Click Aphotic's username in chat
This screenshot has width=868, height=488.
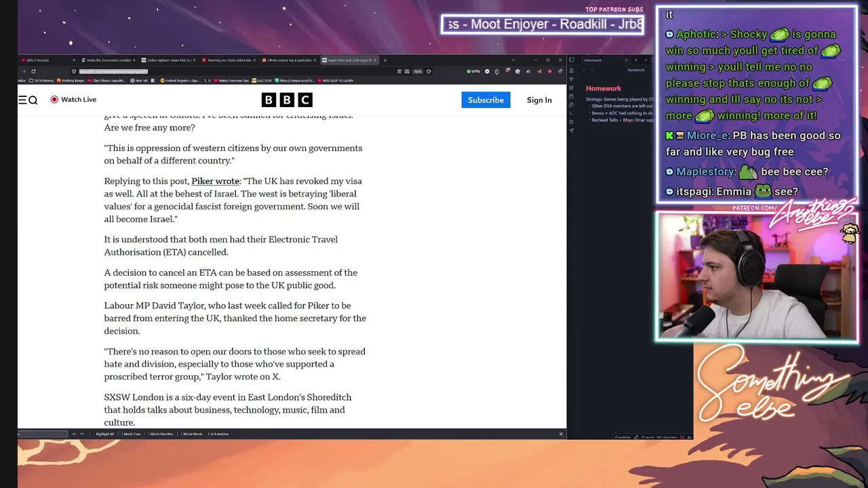tap(696, 35)
